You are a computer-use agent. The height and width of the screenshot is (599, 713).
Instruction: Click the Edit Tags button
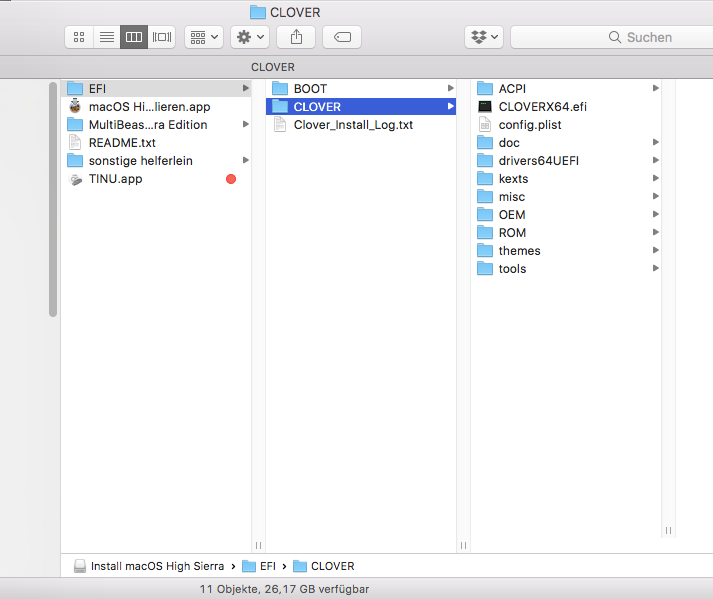(342, 37)
